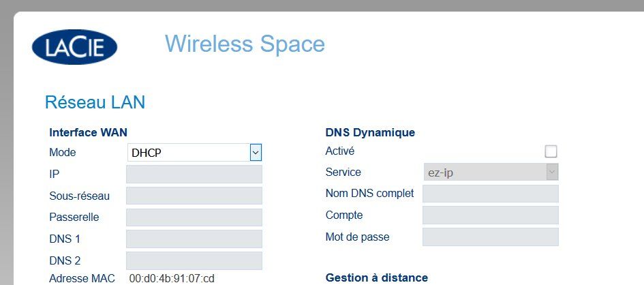
Task: Click the LaCie logo
Action: (74, 46)
